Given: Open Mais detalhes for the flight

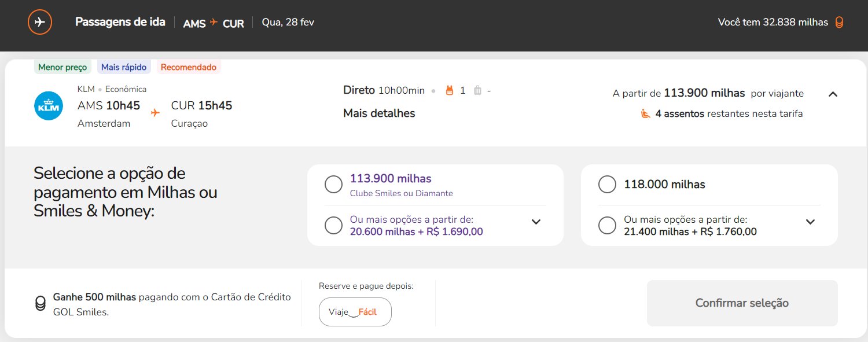Looking at the screenshot, I should [379, 113].
